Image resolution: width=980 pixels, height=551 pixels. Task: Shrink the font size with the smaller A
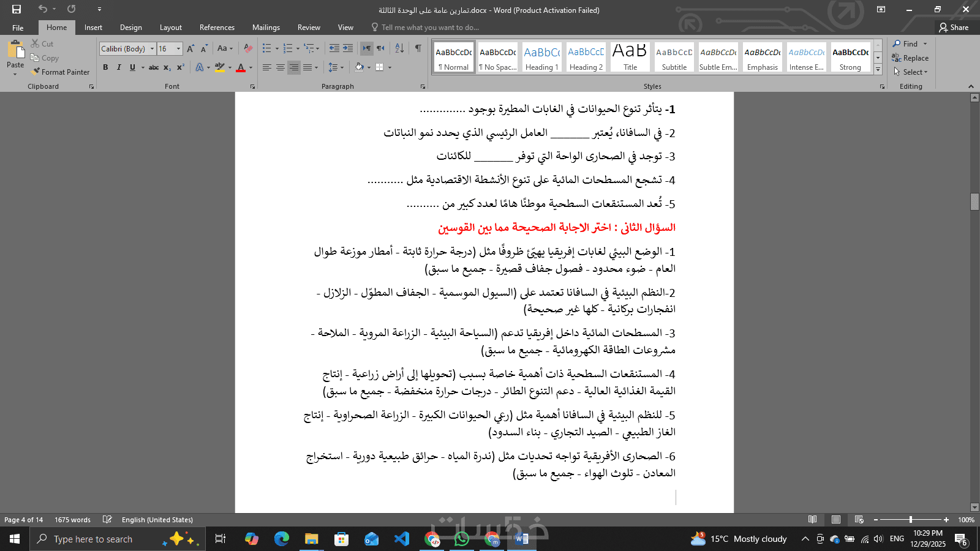pos(204,49)
